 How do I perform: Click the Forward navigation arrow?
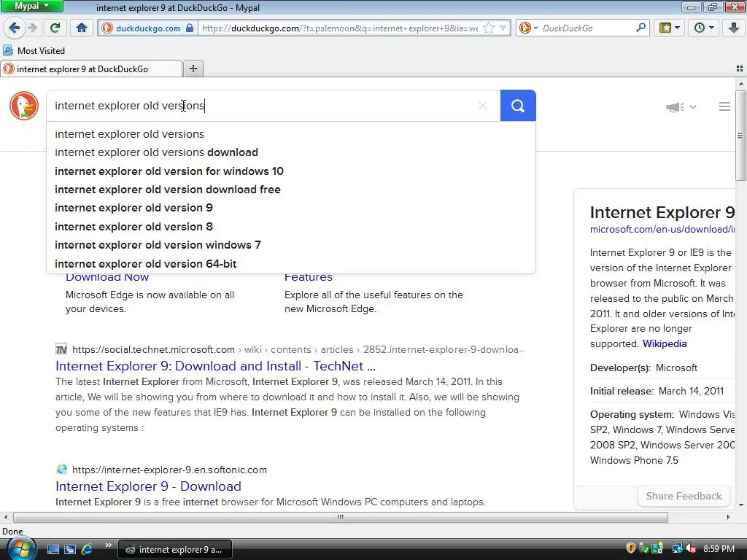pyautogui.click(x=33, y=28)
